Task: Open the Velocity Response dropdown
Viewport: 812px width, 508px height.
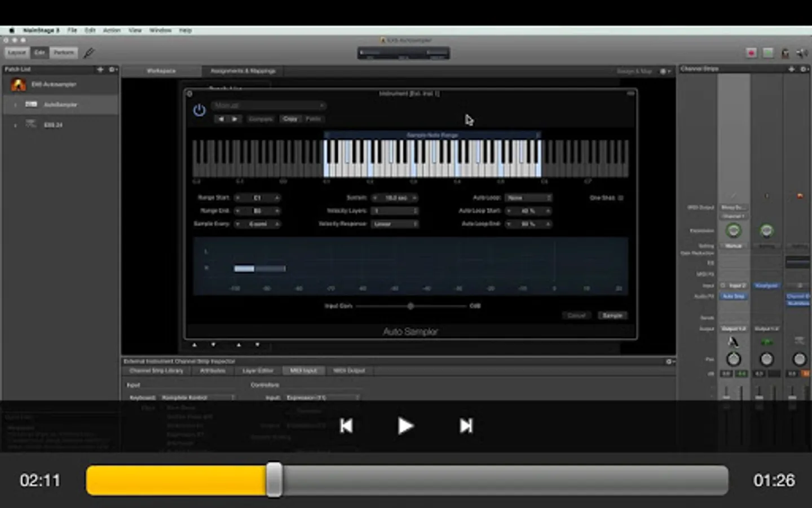Action: (x=395, y=224)
